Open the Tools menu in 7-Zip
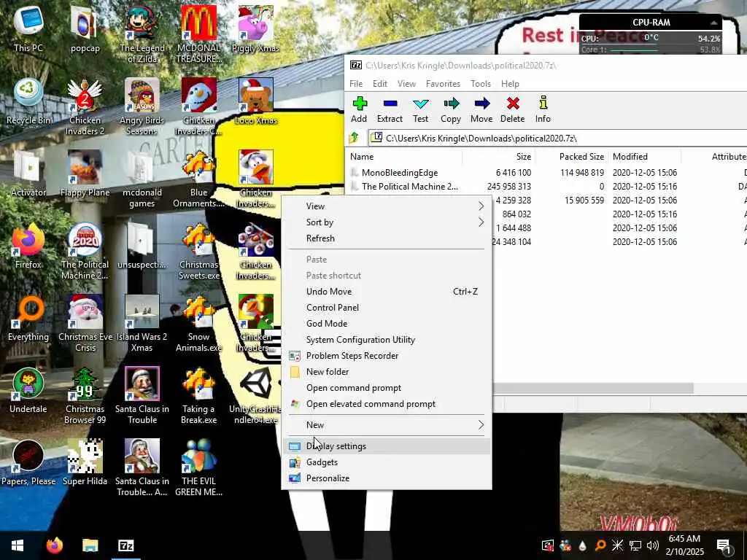The height and width of the screenshot is (560, 747). click(x=481, y=84)
